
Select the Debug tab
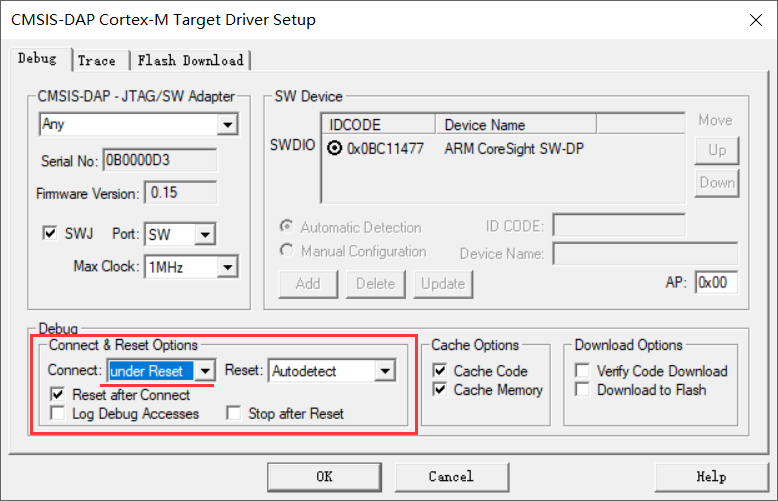(x=37, y=59)
